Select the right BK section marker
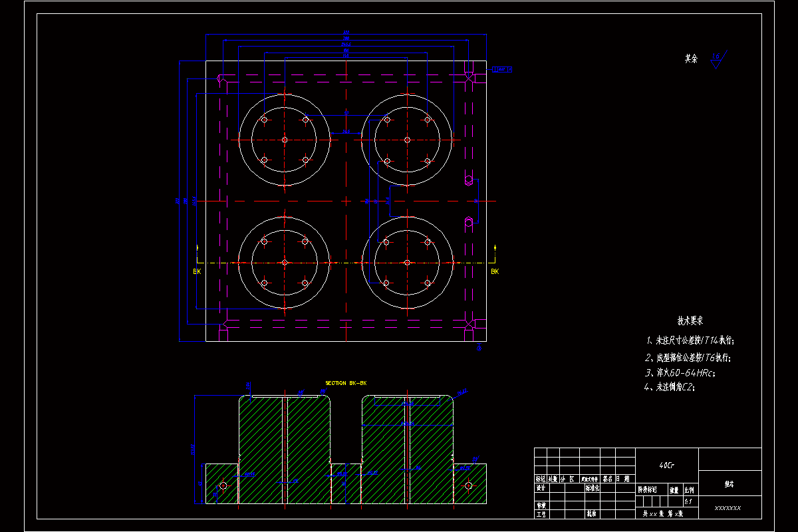798x532 pixels. (495, 271)
